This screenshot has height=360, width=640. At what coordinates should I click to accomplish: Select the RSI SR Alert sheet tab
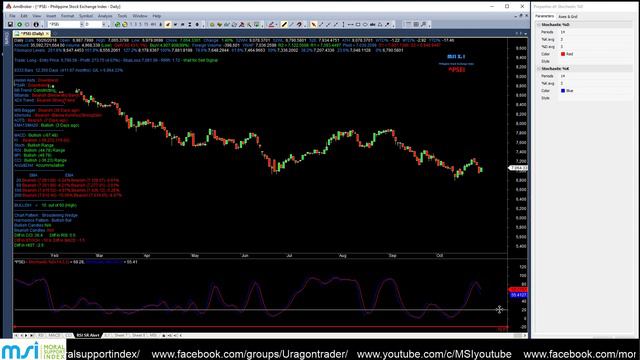pyautogui.click(x=88, y=335)
